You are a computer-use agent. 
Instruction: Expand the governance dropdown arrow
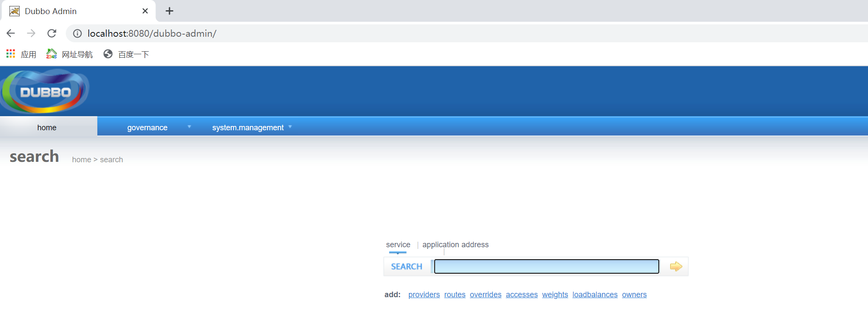tap(189, 127)
